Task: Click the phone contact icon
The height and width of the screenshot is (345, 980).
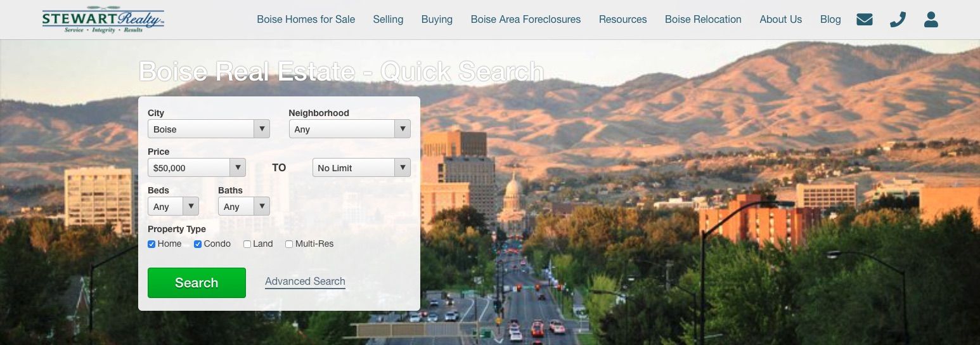Action: coord(898,20)
